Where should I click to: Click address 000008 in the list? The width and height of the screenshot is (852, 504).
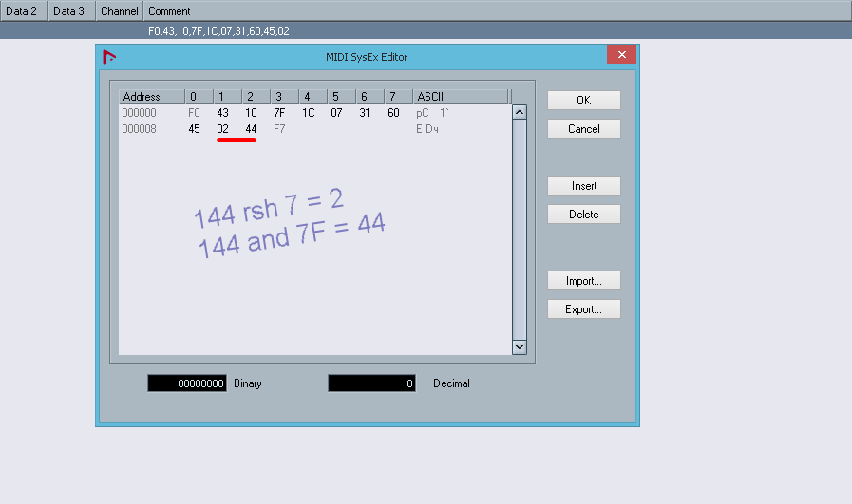139,129
